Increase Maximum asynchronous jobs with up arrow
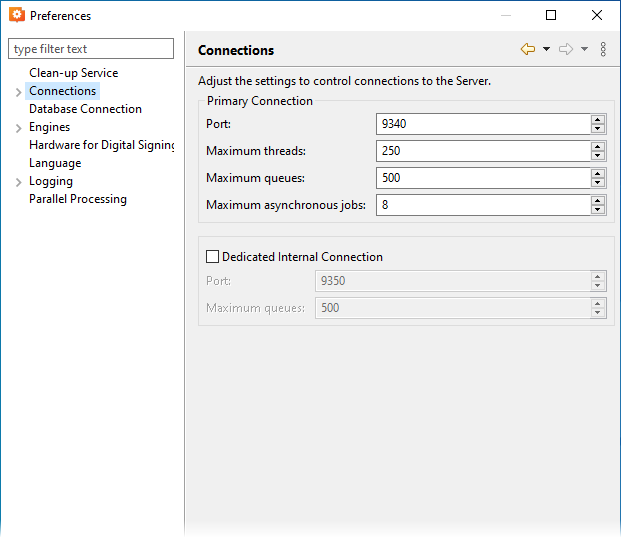621x538 pixels. point(598,200)
